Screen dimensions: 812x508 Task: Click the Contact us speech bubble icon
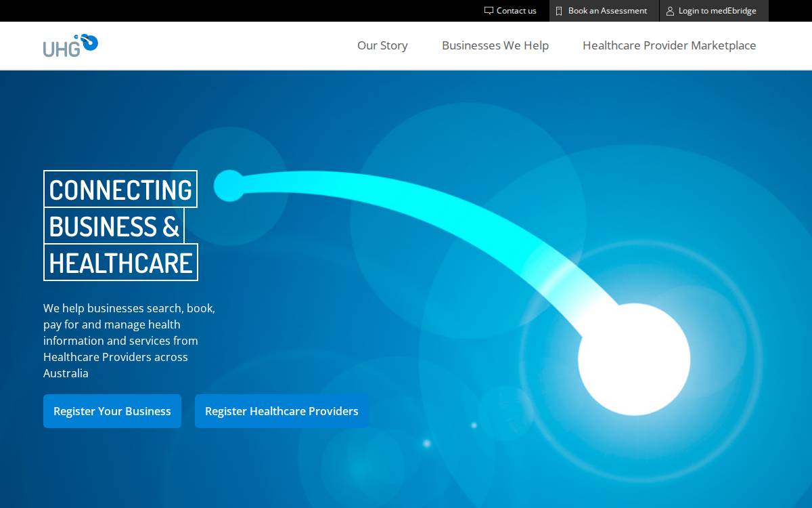pyautogui.click(x=489, y=11)
